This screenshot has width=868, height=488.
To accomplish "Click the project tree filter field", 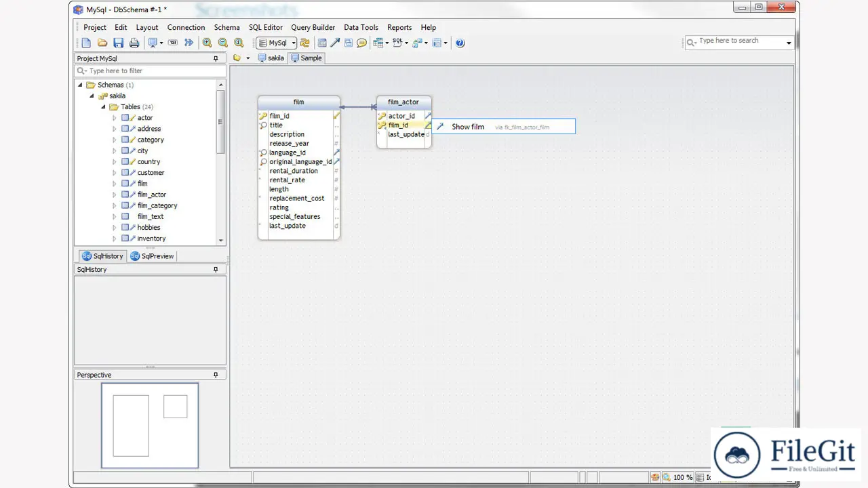I will click(x=150, y=70).
